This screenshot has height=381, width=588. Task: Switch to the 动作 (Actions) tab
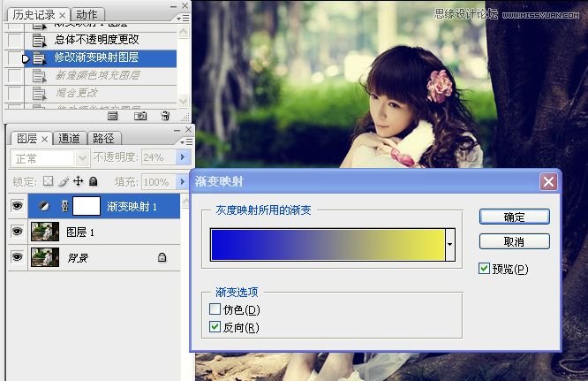coord(87,14)
